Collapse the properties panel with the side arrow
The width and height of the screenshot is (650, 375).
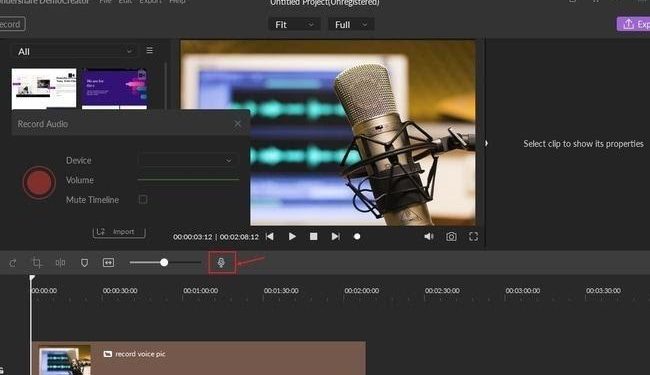click(x=486, y=143)
